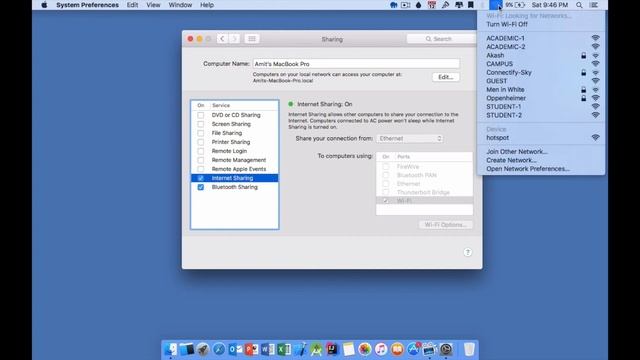Click the calendar icon in menu bar
The width and height of the screenshot is (640, 360).
431,5
